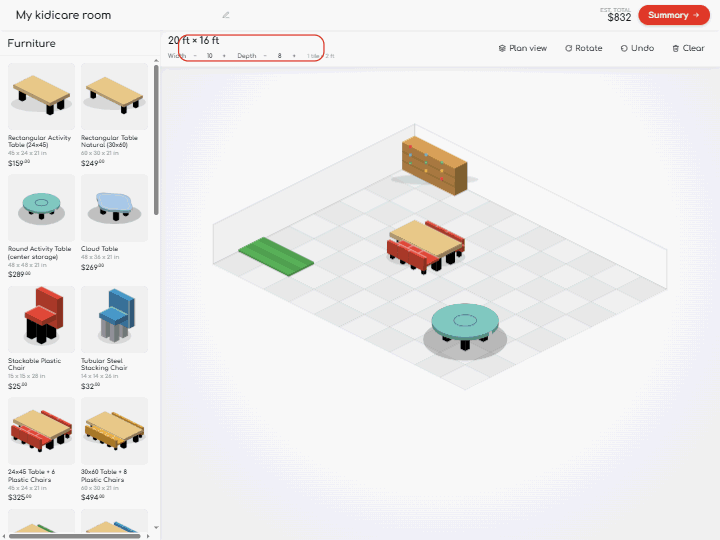Select the green mat in the room
The height and width of the screenshot is (540, 720).
tap(276, 257)
